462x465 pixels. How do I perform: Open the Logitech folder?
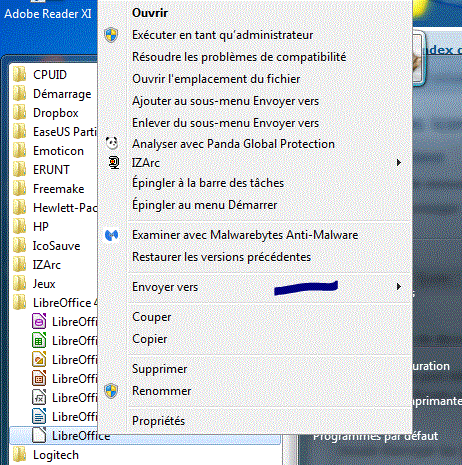pyautogui.click(x=56, y=455)
